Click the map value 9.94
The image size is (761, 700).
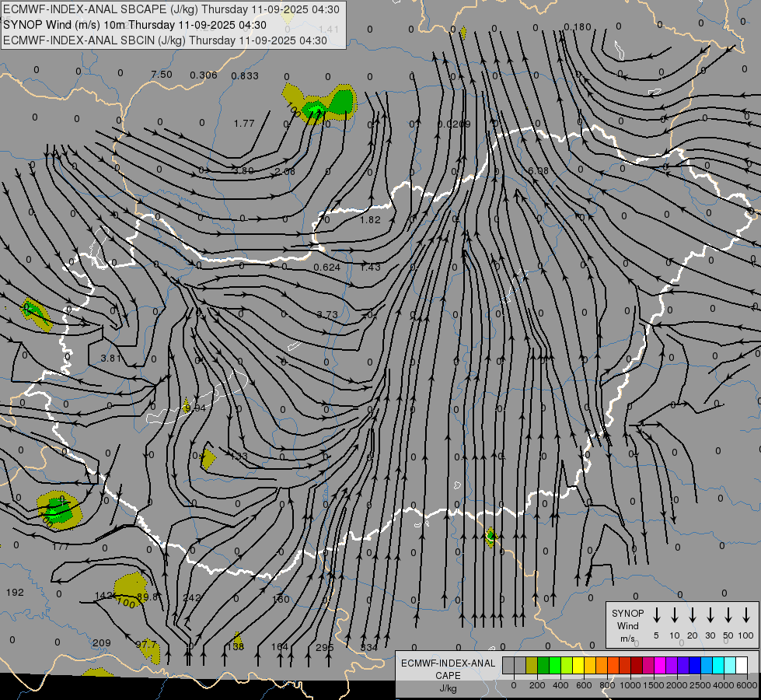[x=196, y=408]
